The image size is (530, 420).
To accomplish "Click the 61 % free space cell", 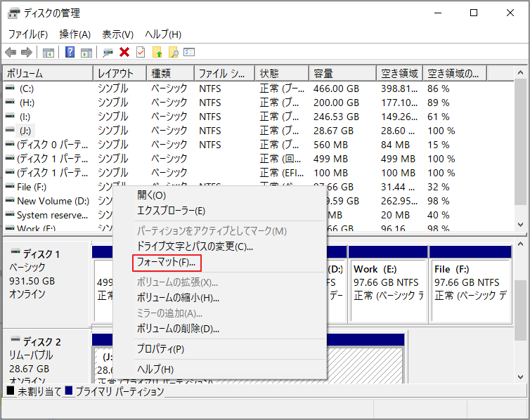I will [x=439, y=117].
